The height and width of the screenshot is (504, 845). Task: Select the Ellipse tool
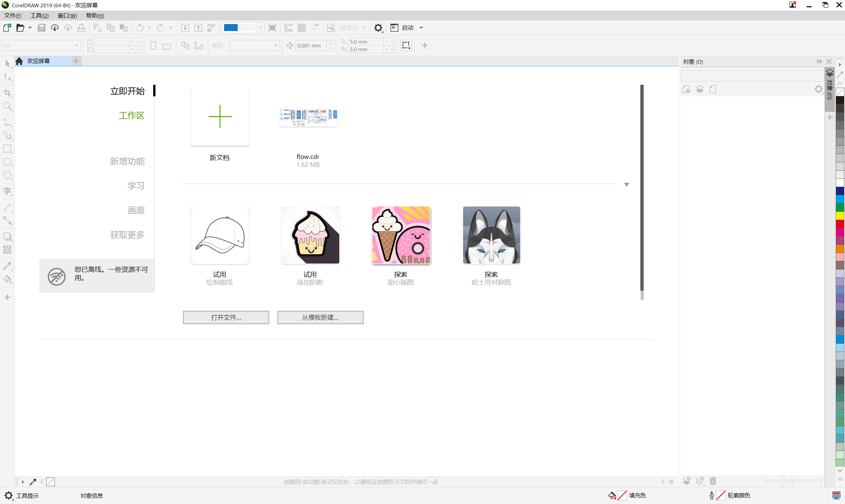(x=7, y=162)
